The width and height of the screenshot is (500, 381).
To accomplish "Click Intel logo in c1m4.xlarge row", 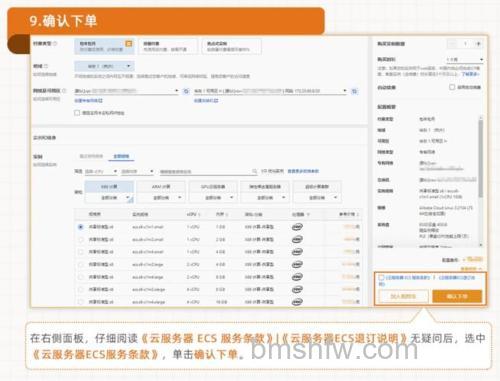I will click(297, 302).
